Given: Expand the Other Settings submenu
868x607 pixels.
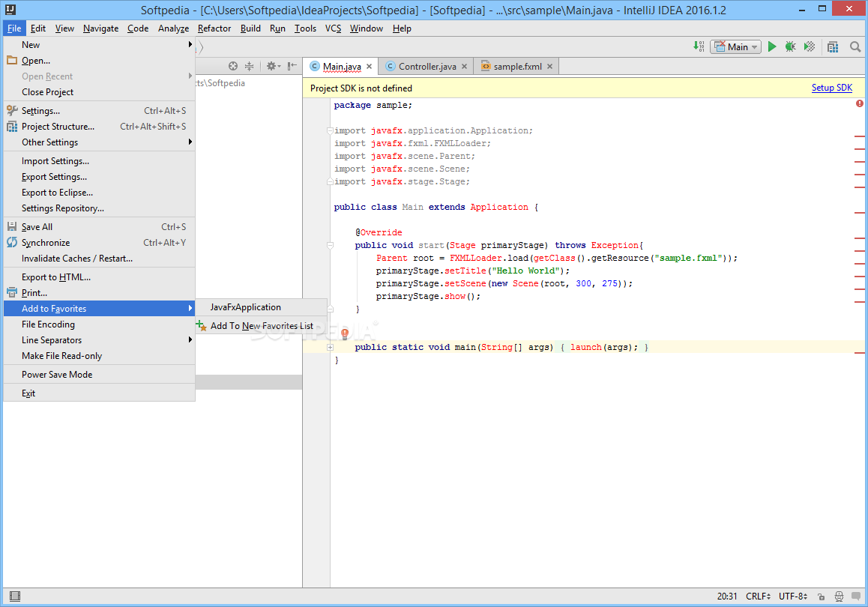Looking at the screenshot, I should point(100,142).
